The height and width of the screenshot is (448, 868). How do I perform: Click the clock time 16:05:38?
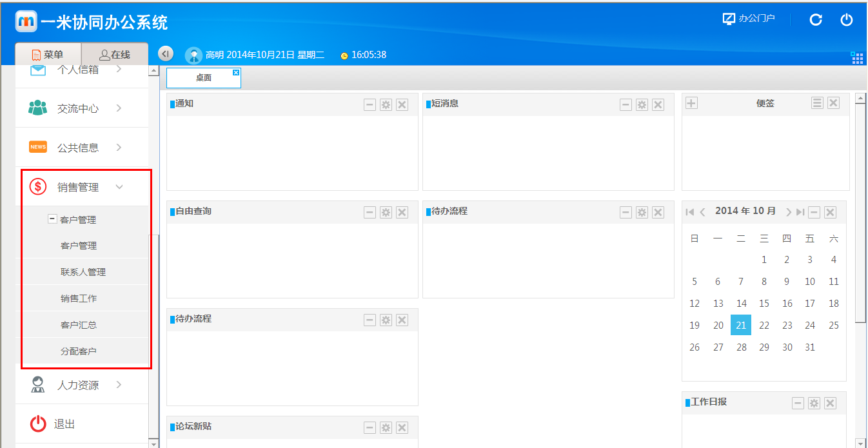(x=369, y=55)
